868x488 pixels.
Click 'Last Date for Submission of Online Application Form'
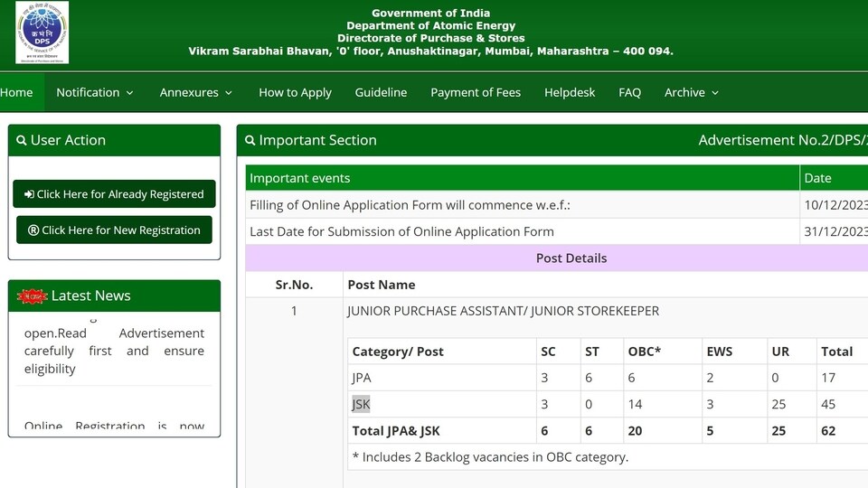(401, 232)
